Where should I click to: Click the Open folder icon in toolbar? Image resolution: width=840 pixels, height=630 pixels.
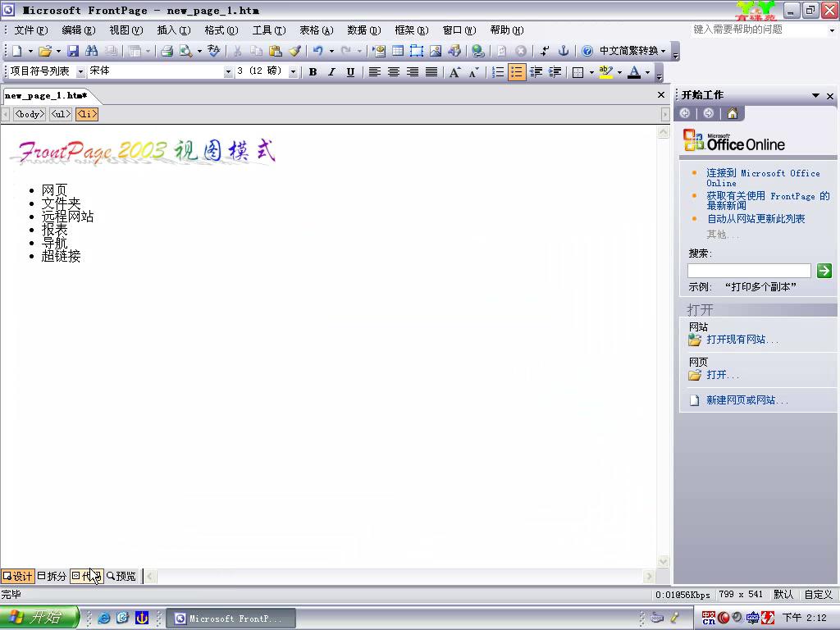[x=45, y=51]
